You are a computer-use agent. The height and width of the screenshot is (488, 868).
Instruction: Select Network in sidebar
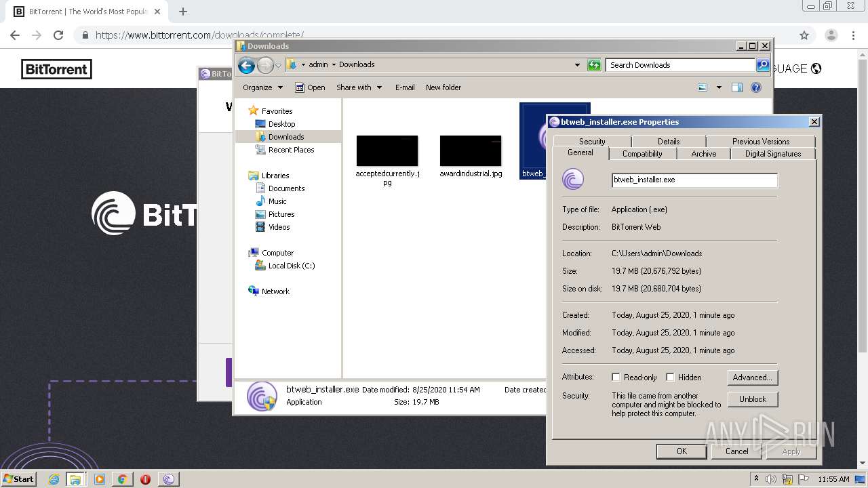point(275,291)
